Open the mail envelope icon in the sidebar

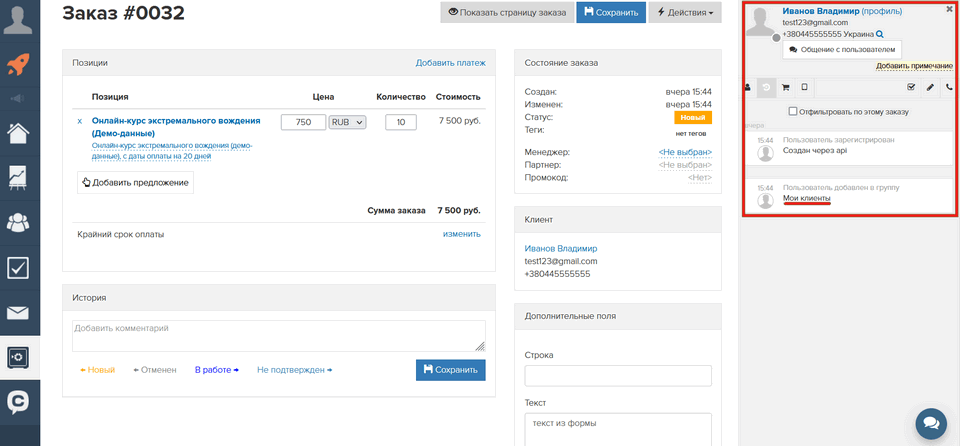[19, 312]
